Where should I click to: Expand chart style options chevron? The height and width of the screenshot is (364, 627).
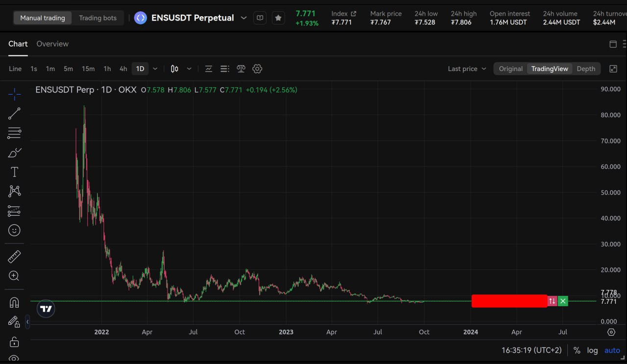coord(189,69)
